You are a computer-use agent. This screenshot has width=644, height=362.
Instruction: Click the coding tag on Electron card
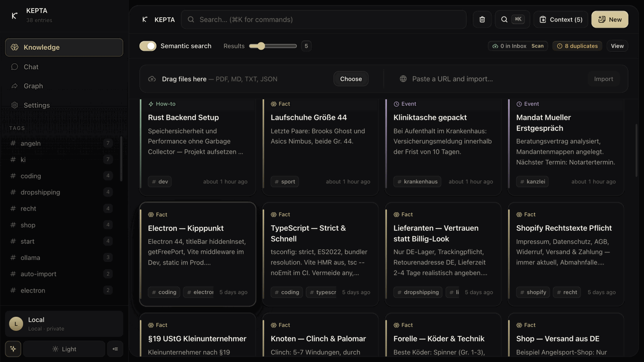[164, 292]
